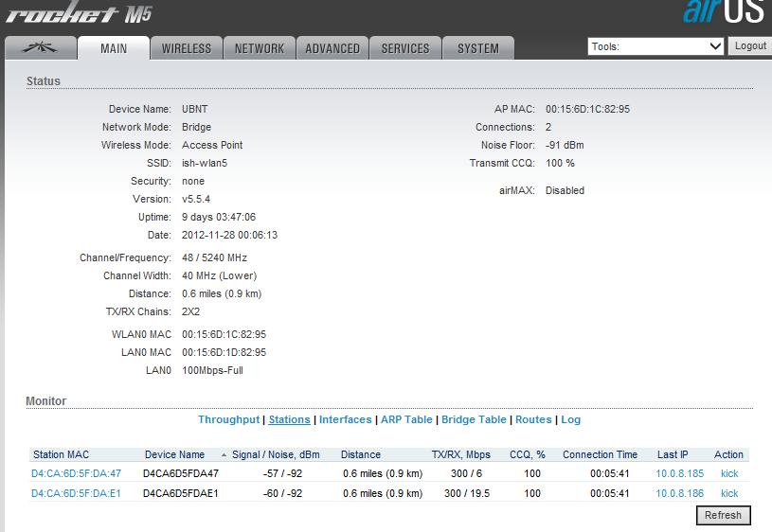The height and width of the screenshot is (532, 772).
Task: Open the ARP Table view
Action: tap(406, 419)
